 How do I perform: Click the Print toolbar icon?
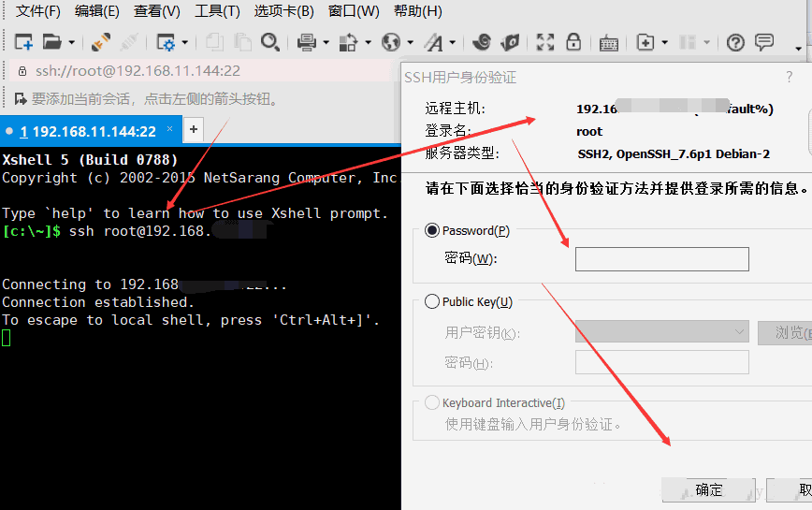pyautogui.click(x=307, y=42)
